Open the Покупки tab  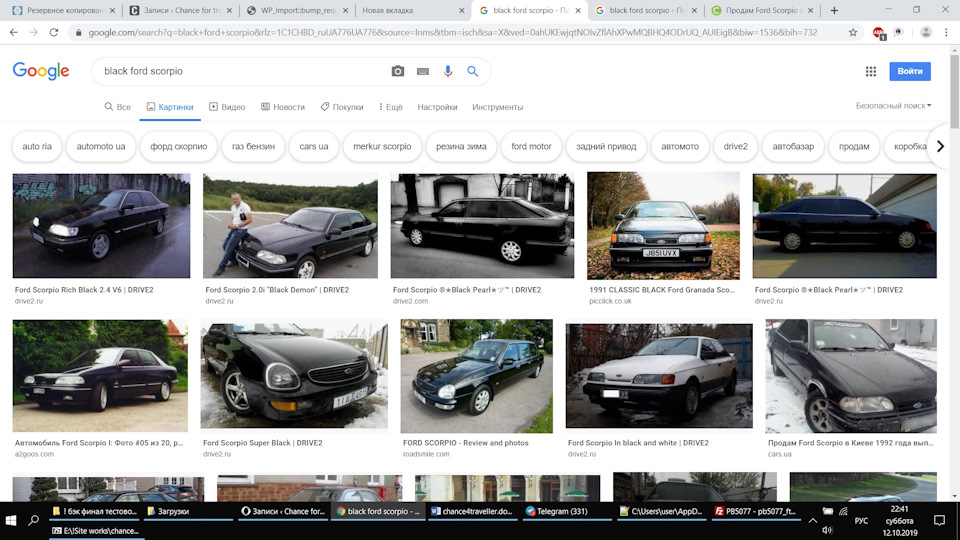342,107
